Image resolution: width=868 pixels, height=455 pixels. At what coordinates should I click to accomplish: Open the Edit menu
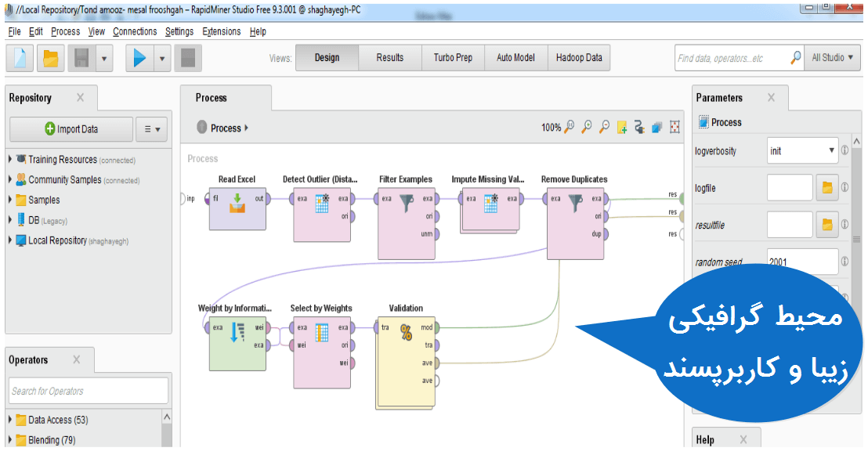pyautogui.click(x=36, y=31)
